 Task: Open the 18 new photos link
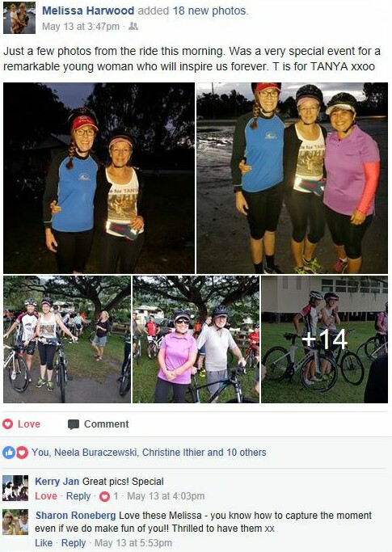click(210, 11)
